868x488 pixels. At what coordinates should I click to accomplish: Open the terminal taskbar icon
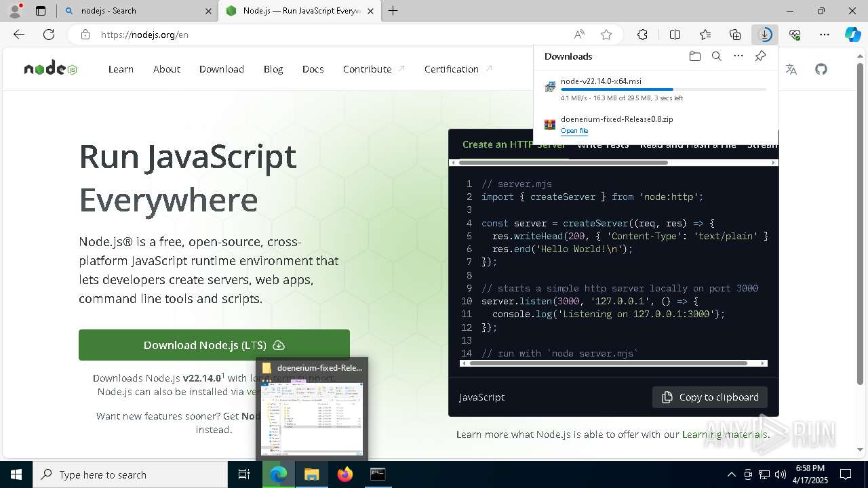coord(378,474)
